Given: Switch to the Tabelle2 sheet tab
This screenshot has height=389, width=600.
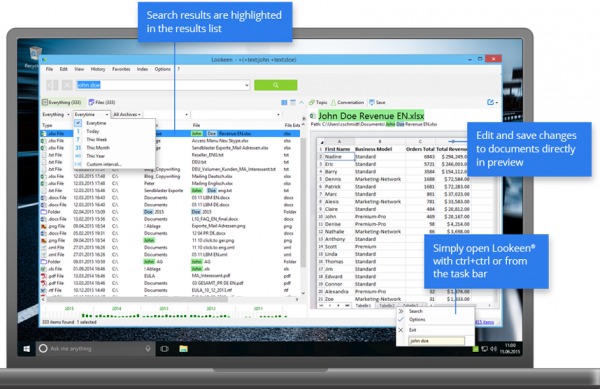Looking at the screenshot, I should click(387, 306).
